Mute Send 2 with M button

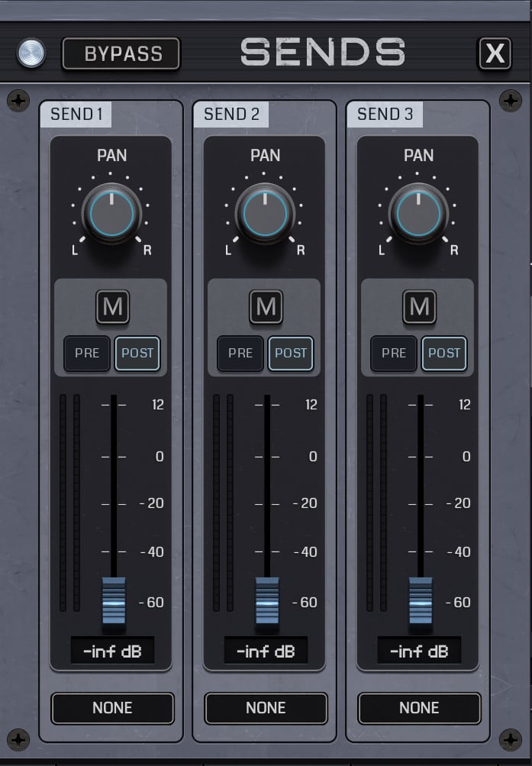click(266, 307)
